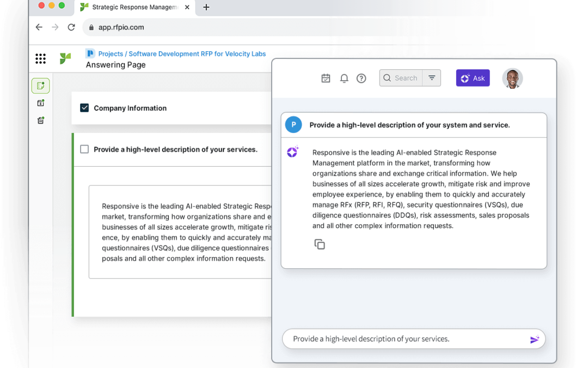Open the calendar tasks icon
Image resolution: width=588 pixels, height=368 pixels.
click(x=326, y=79)
